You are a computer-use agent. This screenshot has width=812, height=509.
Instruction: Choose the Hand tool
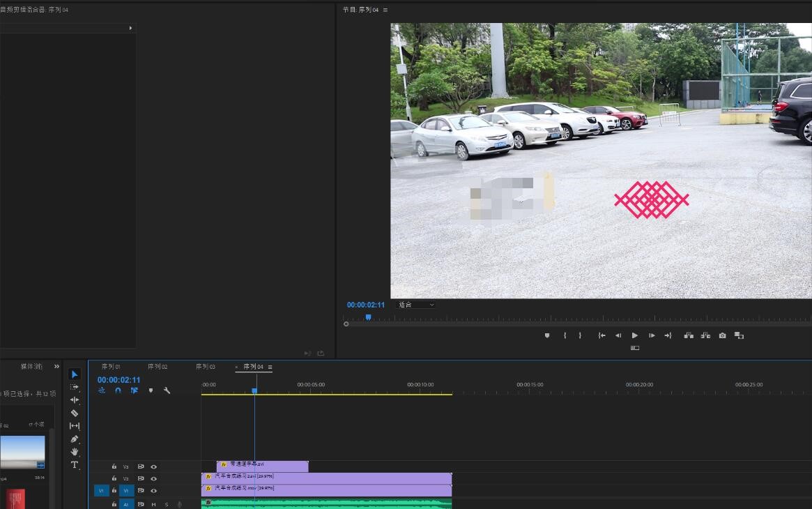[x=75, y=452]
